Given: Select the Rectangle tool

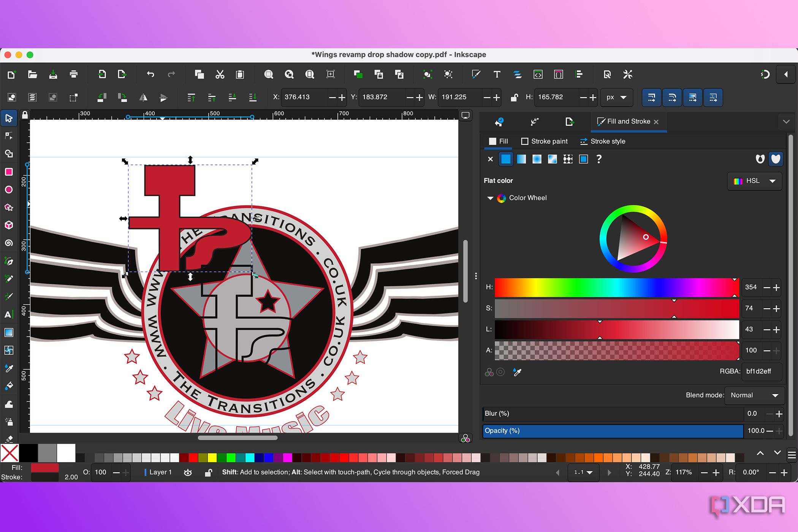Looking at the screenshot, I should (9, 172).
